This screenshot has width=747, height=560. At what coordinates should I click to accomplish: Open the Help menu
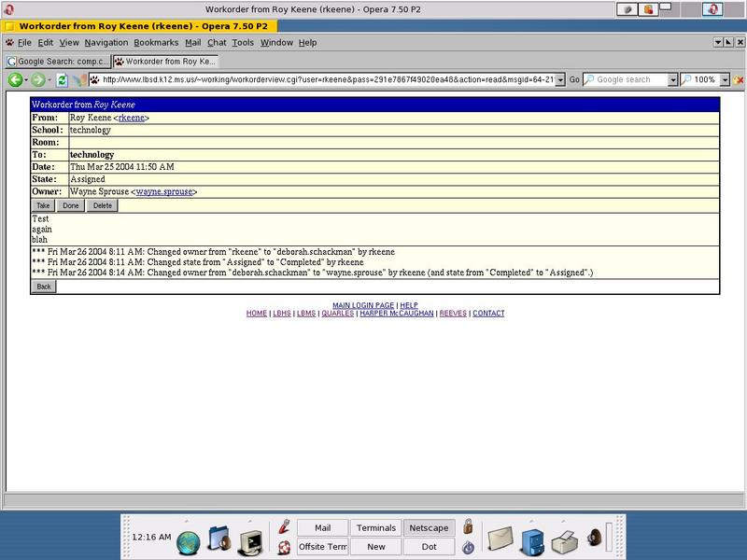[x=308, y=42]
